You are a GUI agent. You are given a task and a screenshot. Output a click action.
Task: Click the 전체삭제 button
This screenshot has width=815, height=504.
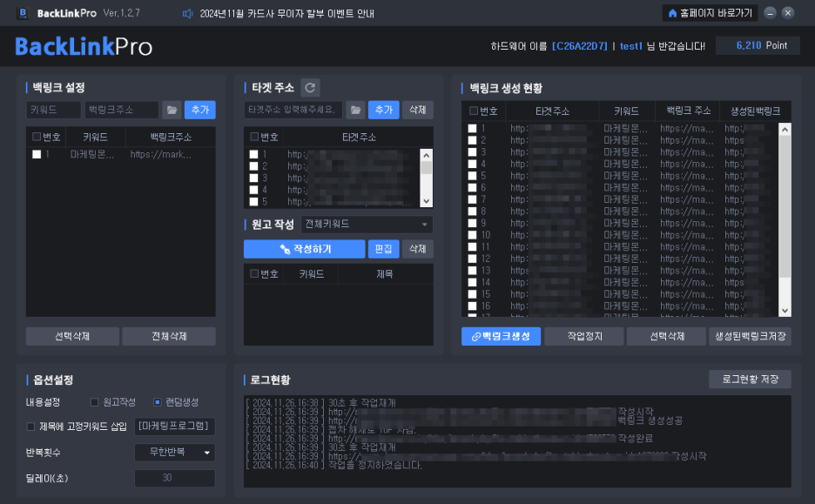point(169,336)
